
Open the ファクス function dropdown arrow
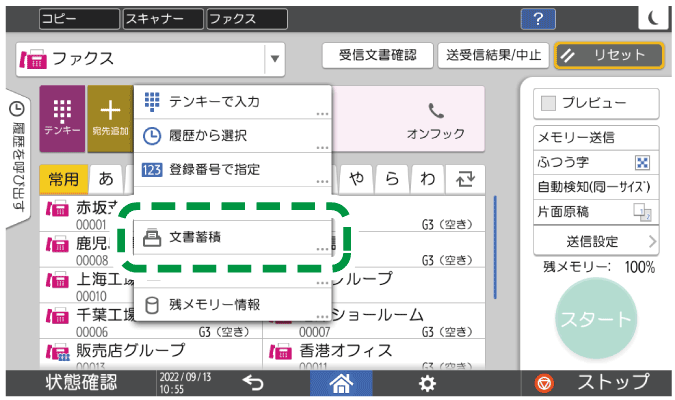coord(275,59)
